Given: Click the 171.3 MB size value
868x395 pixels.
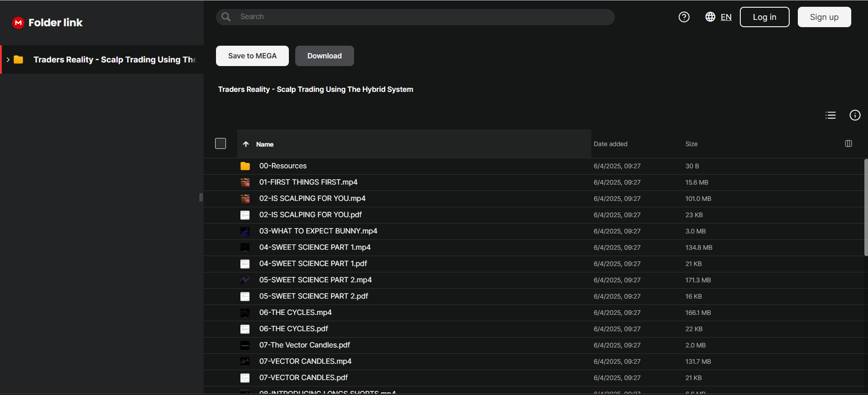Looking at the screenshot, I should point(698,280).
